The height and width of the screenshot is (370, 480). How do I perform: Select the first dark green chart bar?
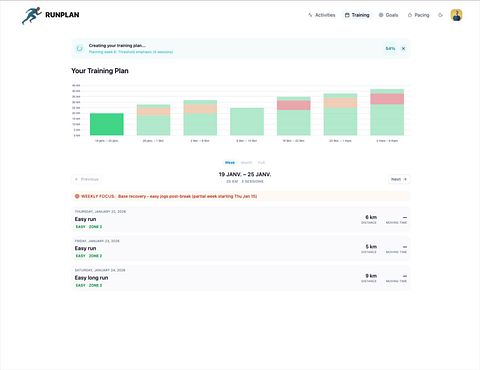(107, 124)
